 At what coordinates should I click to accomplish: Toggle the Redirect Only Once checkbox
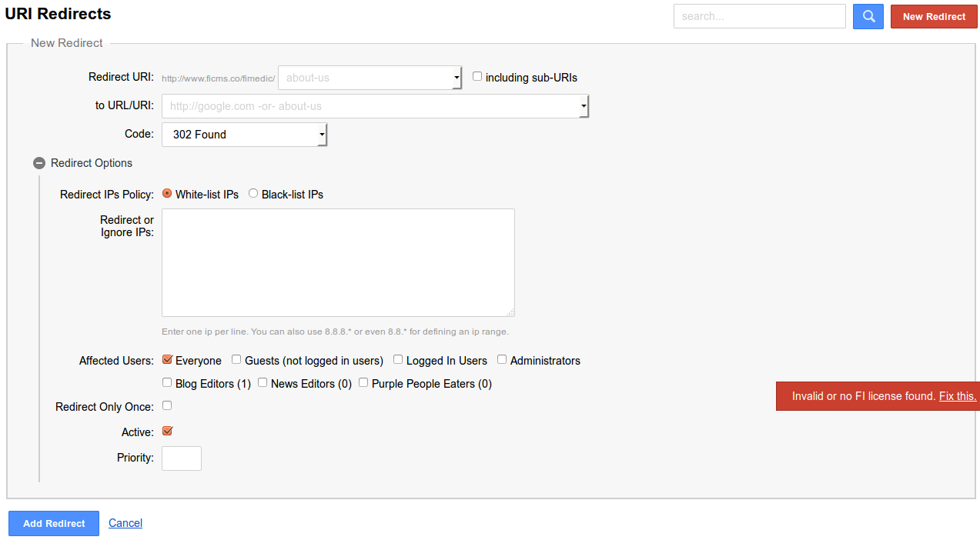pos(167,405)
